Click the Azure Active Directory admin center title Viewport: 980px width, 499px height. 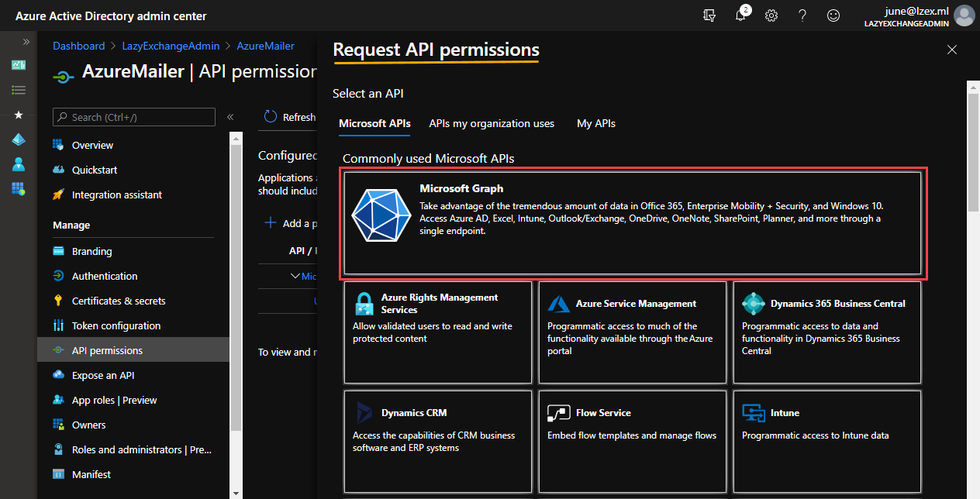point(111,15)
